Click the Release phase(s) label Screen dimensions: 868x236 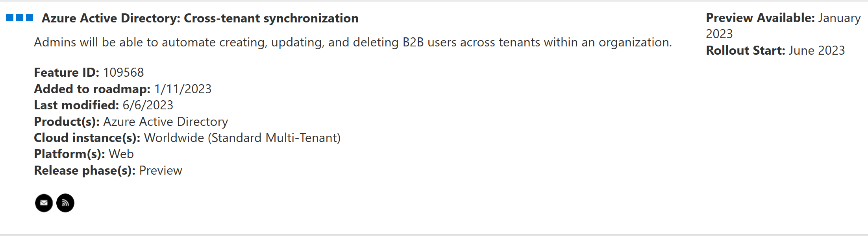[85, 170]
